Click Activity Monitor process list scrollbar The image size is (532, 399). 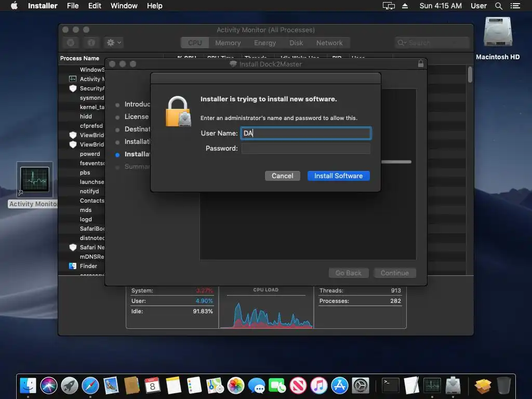(470, 75)
